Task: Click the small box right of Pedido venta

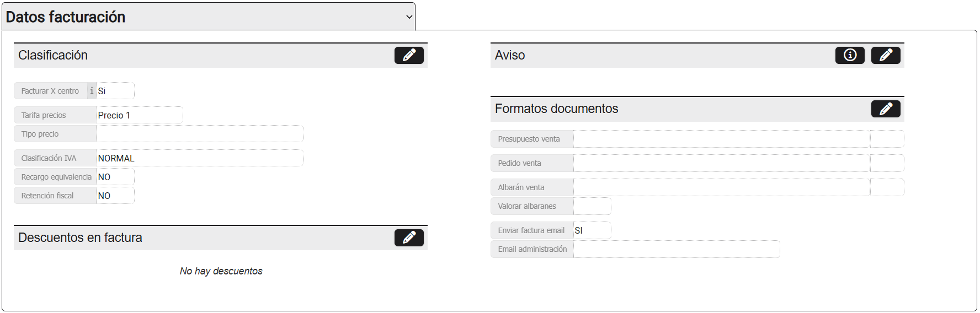Action: [887, 163]
